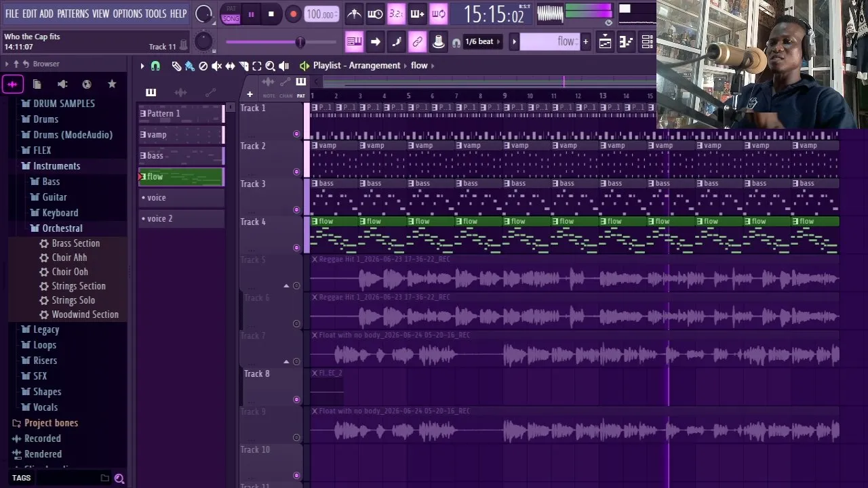
Task: Start recording with the record button
Action: coord(293,14)
